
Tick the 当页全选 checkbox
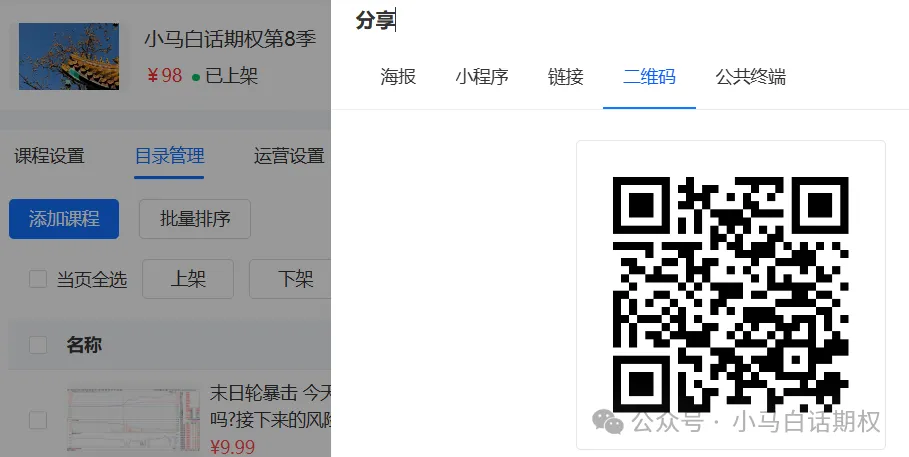point(38,279)
